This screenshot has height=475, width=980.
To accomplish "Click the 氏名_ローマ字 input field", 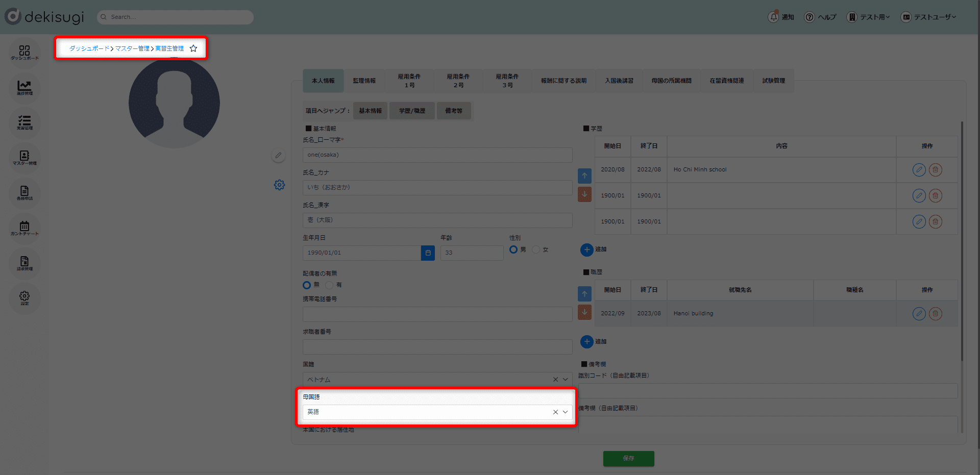I will 437,155.
